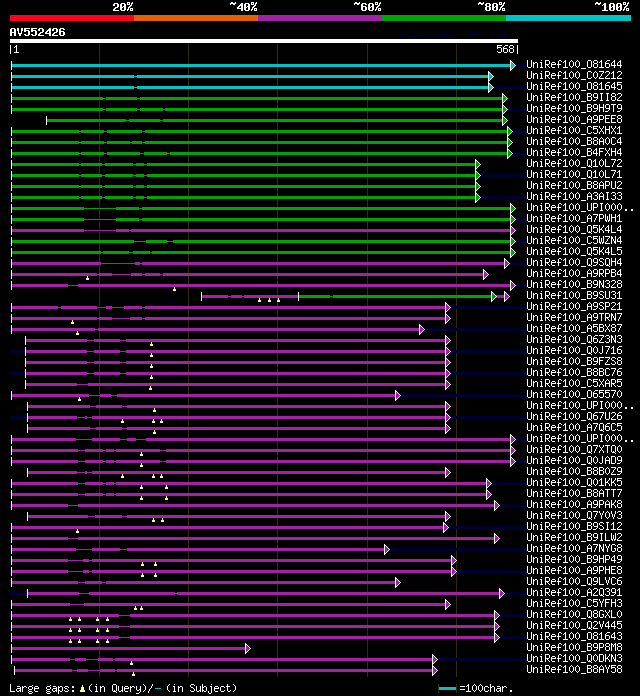Open hit UniRef100_C0Z212
Viewport: 640px width, 696px height.
574,75
